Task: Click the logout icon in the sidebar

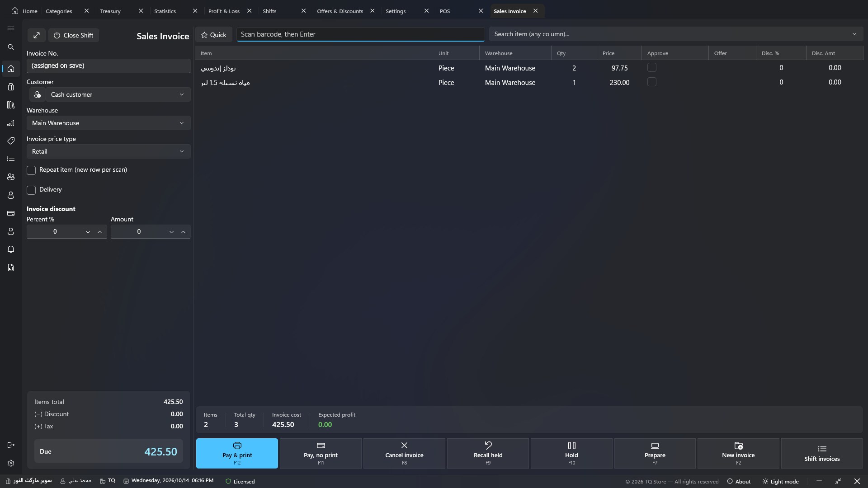Action: pos(11,445)
